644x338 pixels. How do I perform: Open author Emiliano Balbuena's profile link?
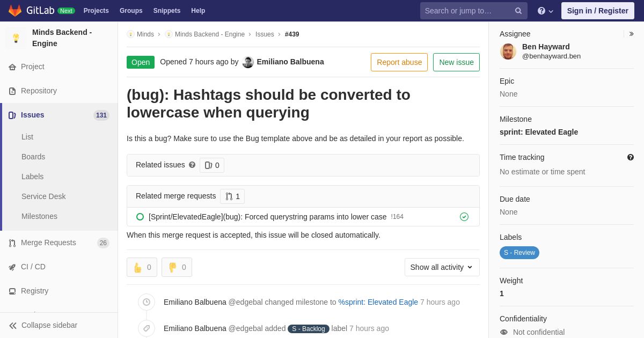[290, 62]
